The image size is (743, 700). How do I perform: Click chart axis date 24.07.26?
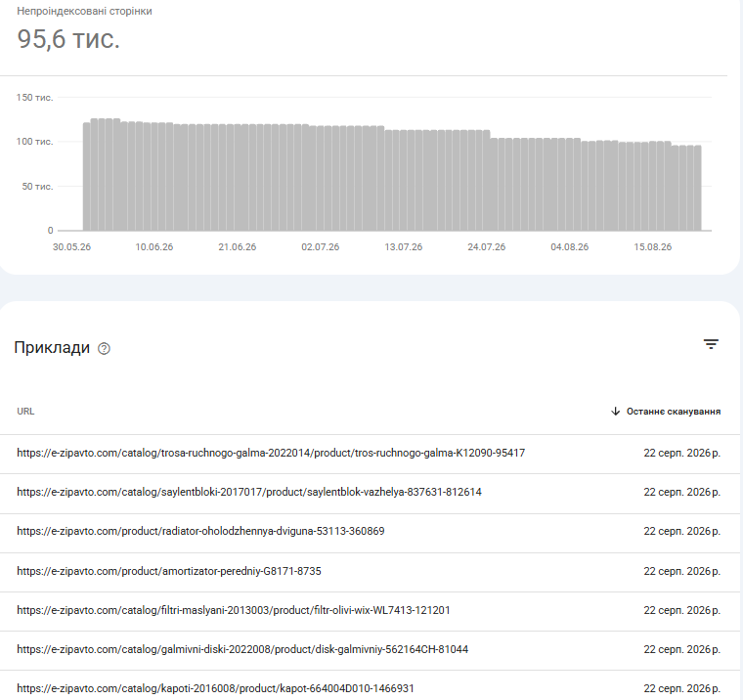(487, 247)
